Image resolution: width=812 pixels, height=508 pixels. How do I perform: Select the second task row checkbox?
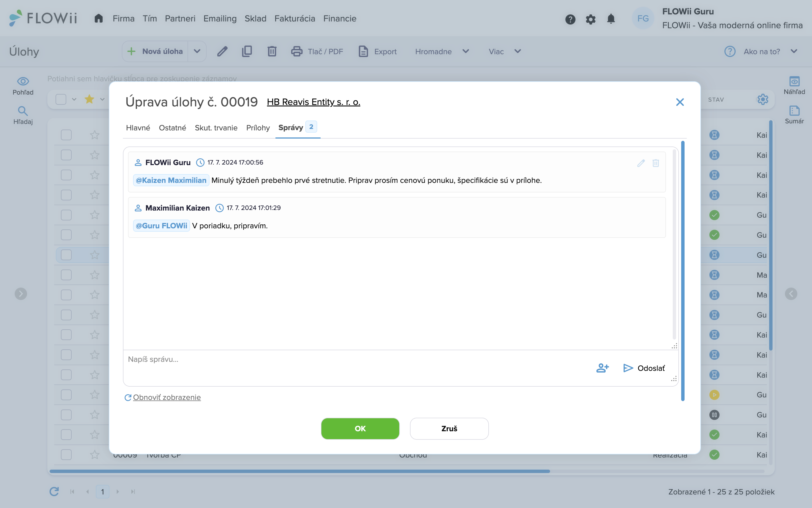pyautogui.click(x=66, y=155)
